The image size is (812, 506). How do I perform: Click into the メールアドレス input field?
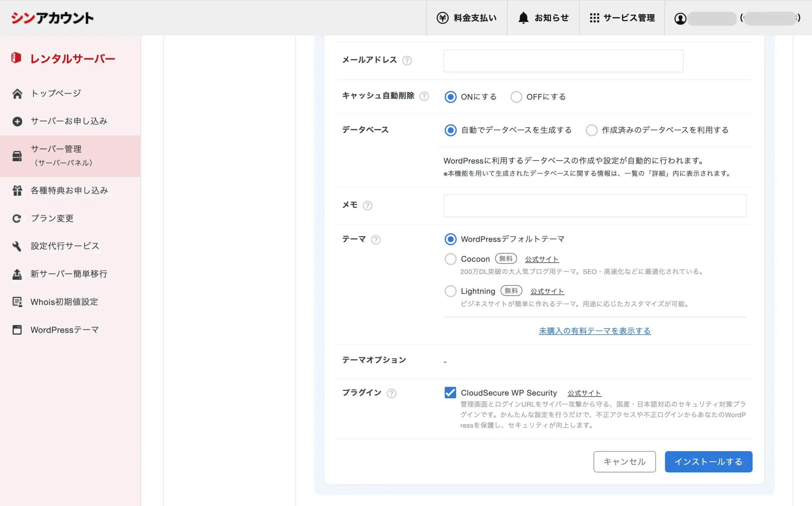[x=563, y=61]
